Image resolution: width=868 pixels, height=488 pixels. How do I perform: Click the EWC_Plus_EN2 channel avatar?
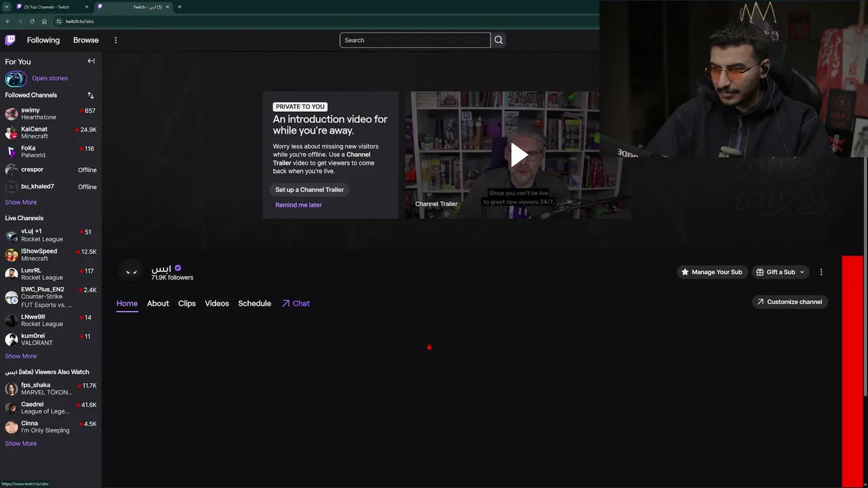(12, 297)
